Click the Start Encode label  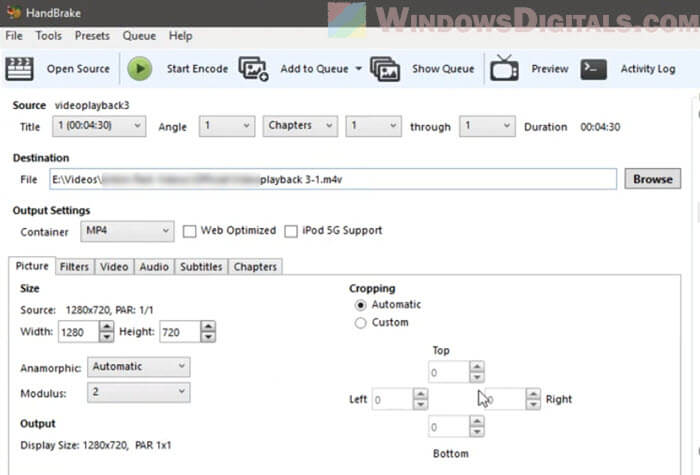(x=197, y=69)
